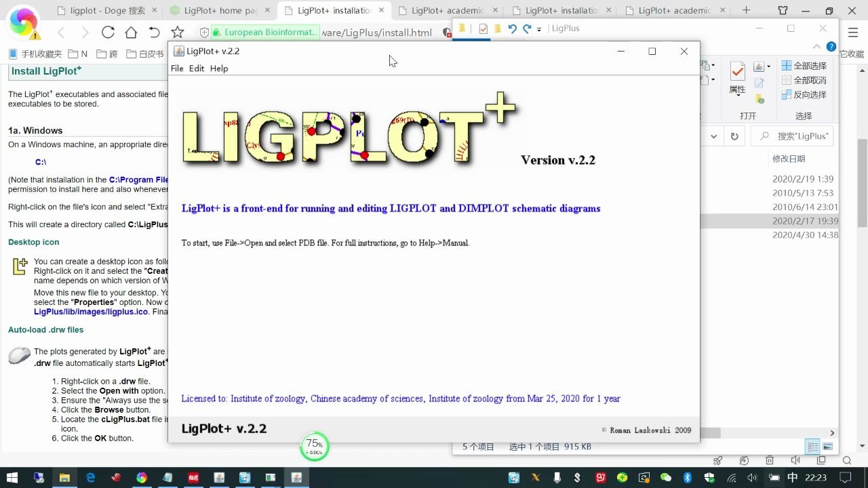
Task: Sort by the 修改日期 column header
Action: (789, 159)
